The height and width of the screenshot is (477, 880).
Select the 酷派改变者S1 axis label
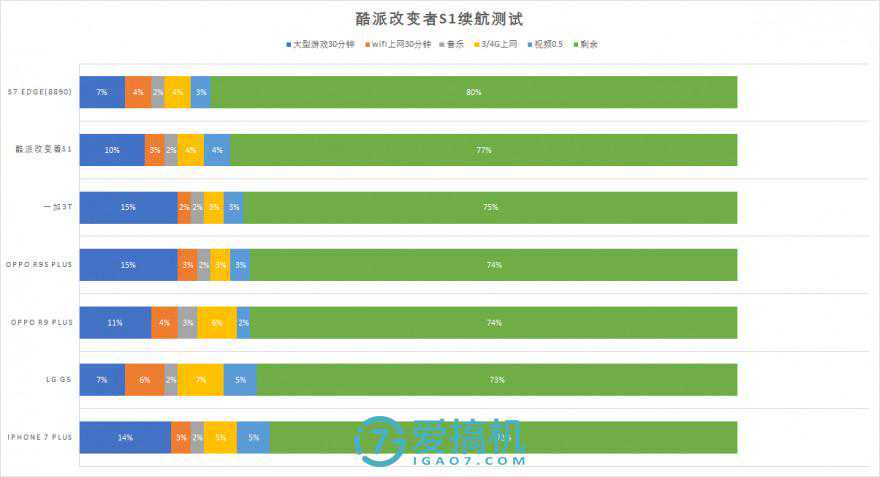(43, 150)
